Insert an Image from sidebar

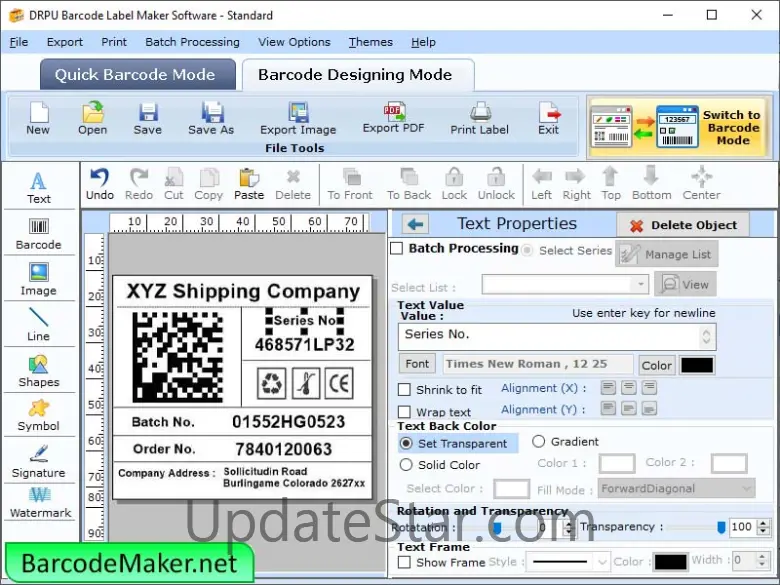click(x=39, y=279)
